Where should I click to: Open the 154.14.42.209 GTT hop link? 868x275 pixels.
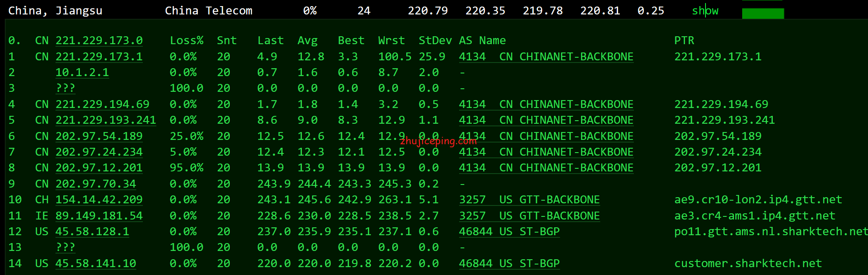(x=99, y=200)
